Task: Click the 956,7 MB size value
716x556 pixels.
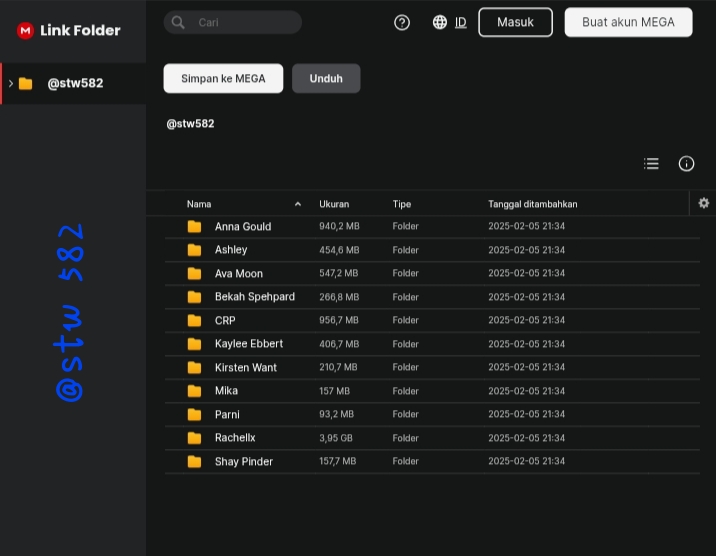Action: [x=339, y=320]
